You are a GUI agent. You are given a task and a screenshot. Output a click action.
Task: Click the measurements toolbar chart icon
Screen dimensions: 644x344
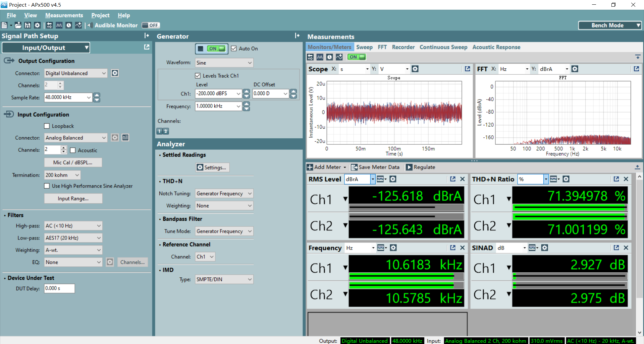[339, 57]
